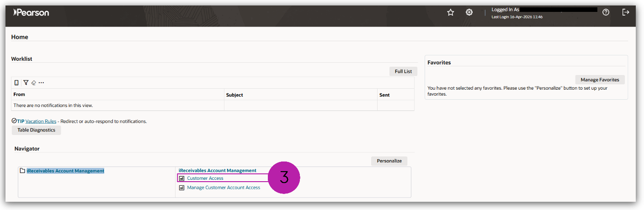Open the Worklist three-dots more menu
Viewport: 644px width, 210px height.
[41, 83]
